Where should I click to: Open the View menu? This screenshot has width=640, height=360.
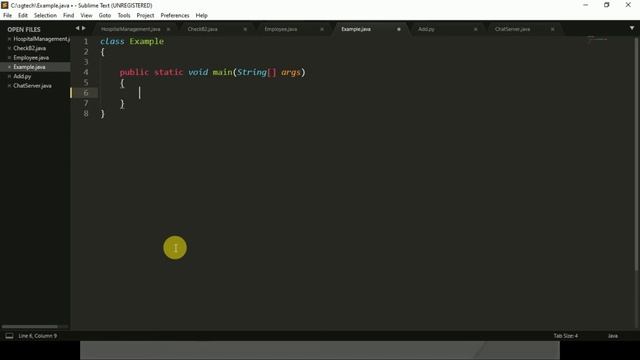point(86,16)
